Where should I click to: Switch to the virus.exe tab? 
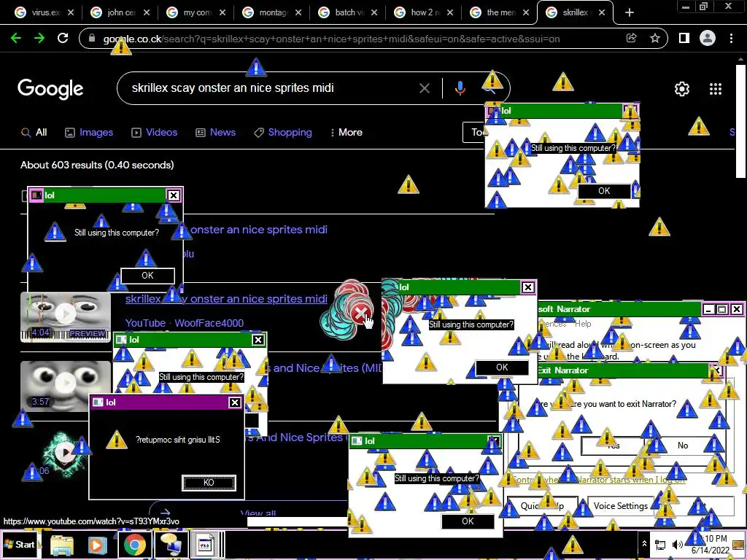point(44,13)
